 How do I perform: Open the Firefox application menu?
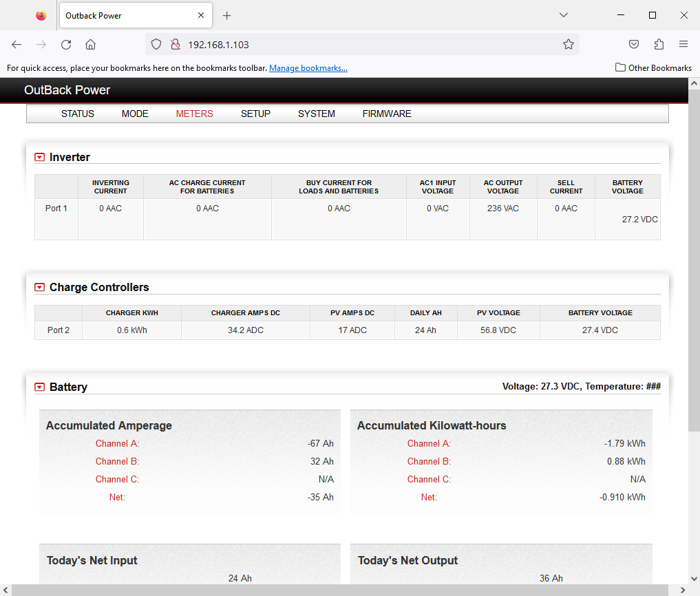tap(683, 45)
